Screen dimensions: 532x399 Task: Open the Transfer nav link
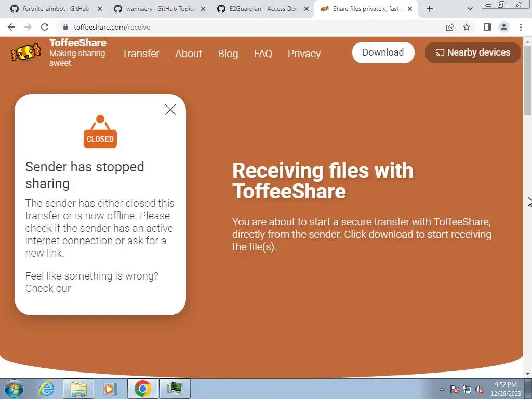[140, 54]
